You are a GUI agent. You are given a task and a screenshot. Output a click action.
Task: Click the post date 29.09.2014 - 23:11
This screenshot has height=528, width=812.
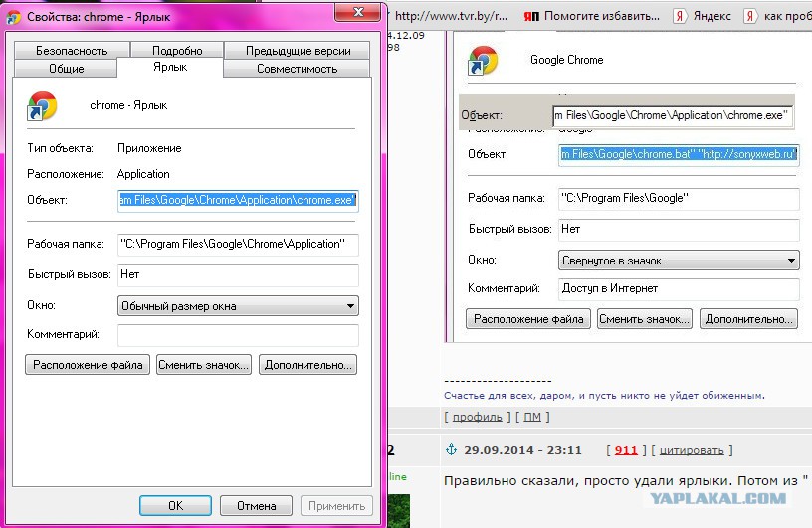point(522,450)
